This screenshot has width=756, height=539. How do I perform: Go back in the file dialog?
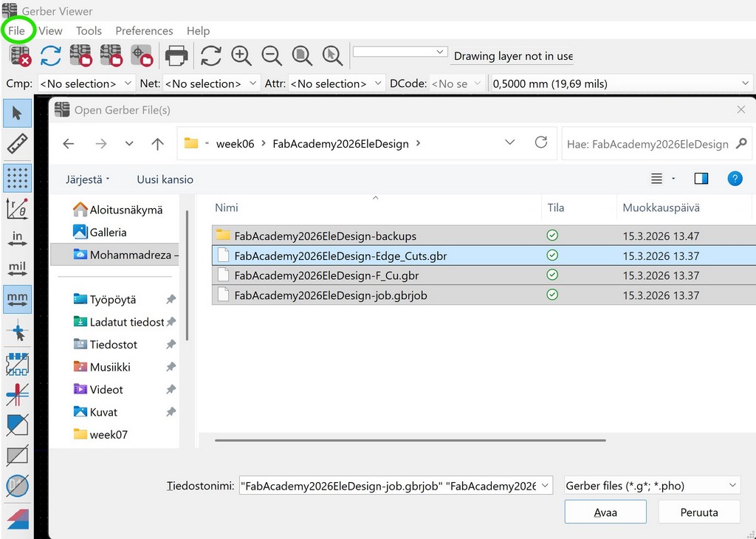point(69,144)
